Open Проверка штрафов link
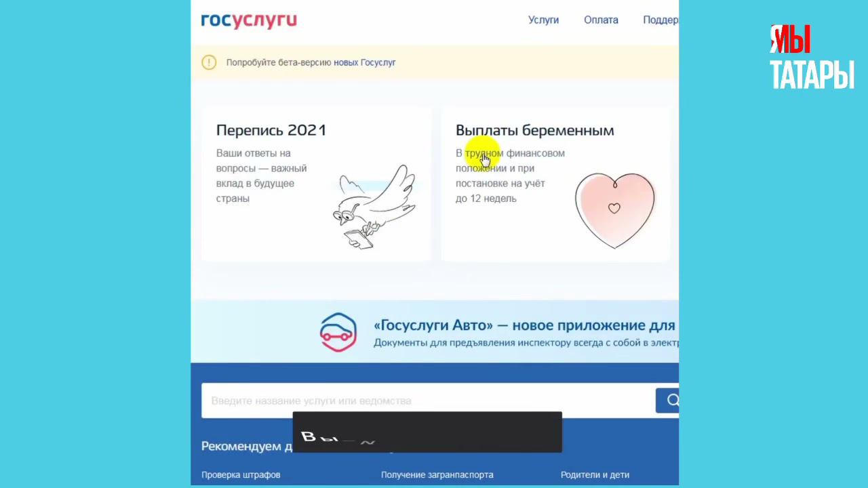Screen dimensions: 868x488 pyautogui.click(x=241, y=475)
